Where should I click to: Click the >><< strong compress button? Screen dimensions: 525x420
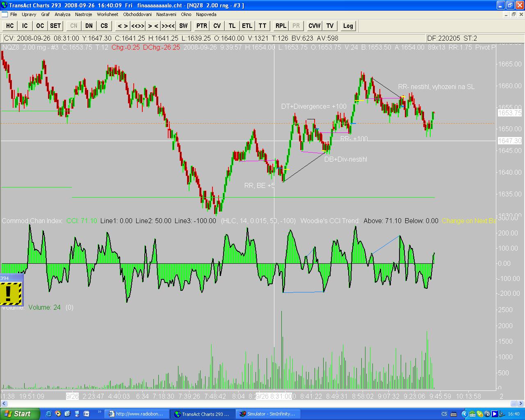(x=168, y=26)
